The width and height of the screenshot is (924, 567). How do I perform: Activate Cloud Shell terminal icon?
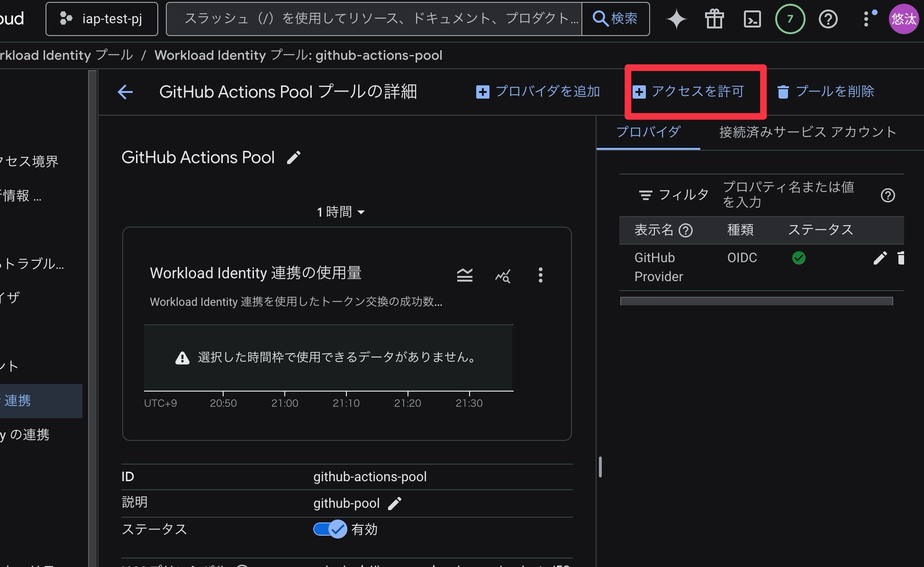click(752, 19)
